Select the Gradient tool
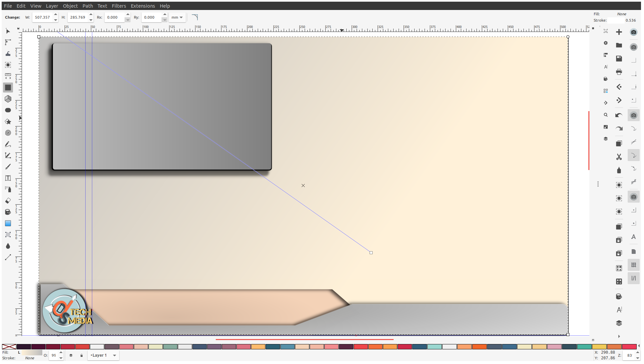The height and width of the screenshot is (364, 644). coord(8,223)
